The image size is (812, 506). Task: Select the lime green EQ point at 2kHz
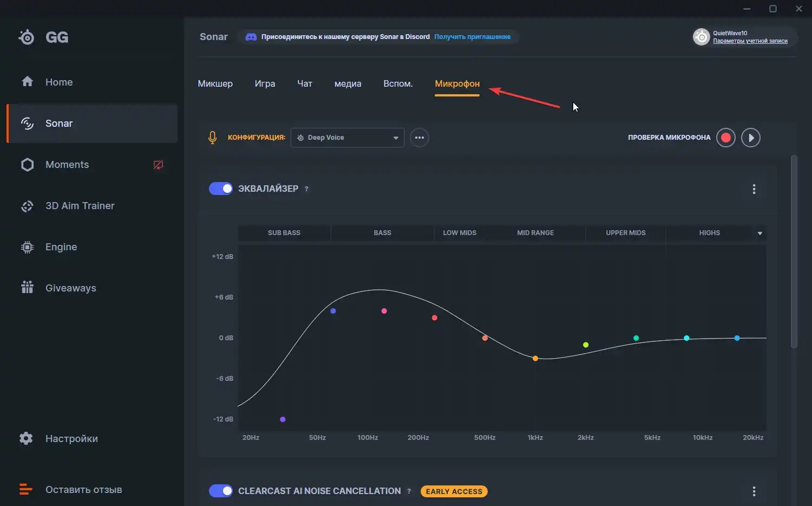point(586,345)
